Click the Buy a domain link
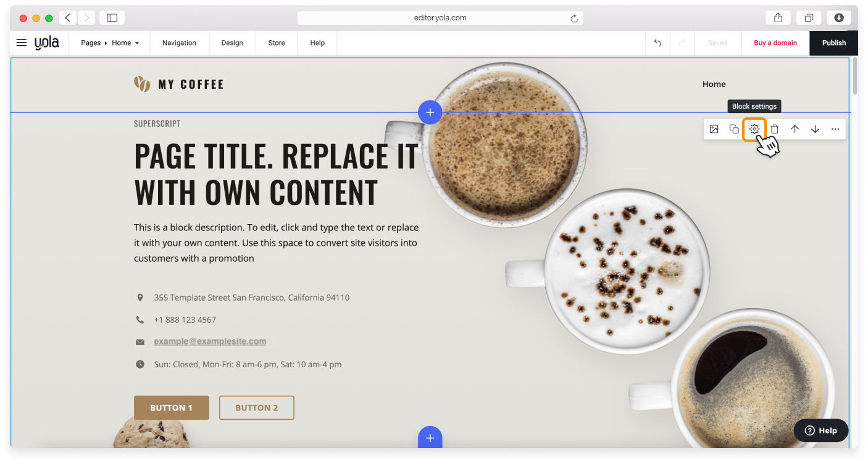Viewport: 868px width, 463px height. click(775, 43)
